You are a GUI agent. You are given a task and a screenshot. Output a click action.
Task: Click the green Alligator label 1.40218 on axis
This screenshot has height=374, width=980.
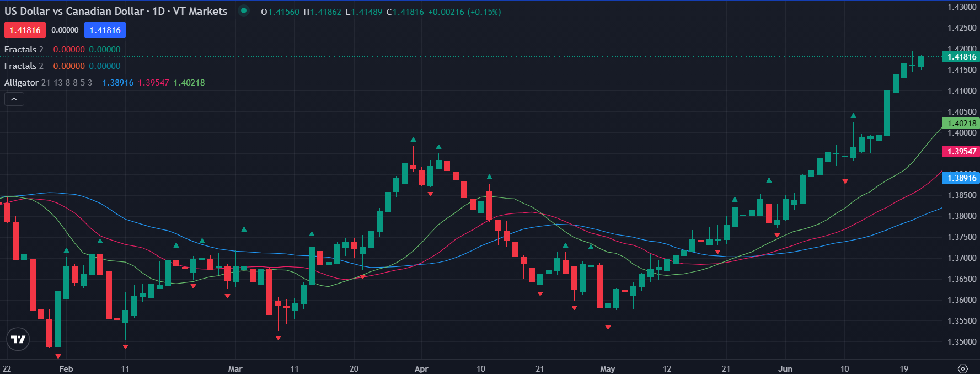(x=961, y=124)
